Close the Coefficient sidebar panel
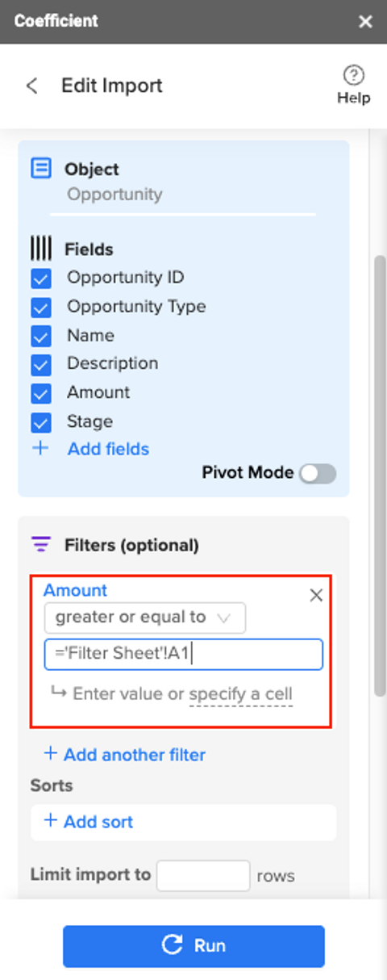The height and width of the screenshot is (980, 387). click(x=365, y=22)
